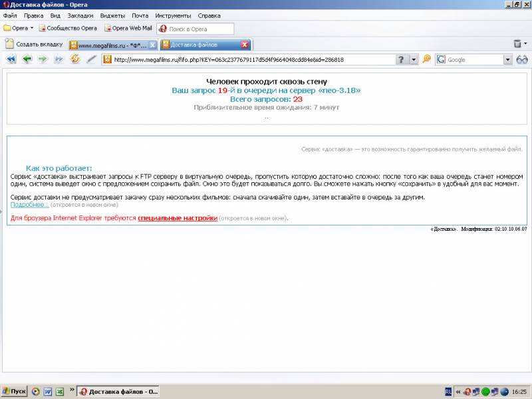Click the Приблизительное время ожидания: 7 минут text
The width and height of the screenshot is (532, 399).
coord(267,107)
